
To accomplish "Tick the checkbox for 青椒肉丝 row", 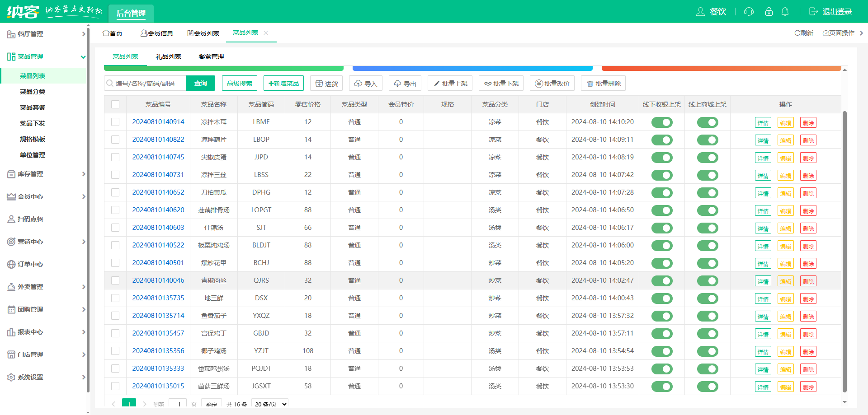I will click(115, 280).
